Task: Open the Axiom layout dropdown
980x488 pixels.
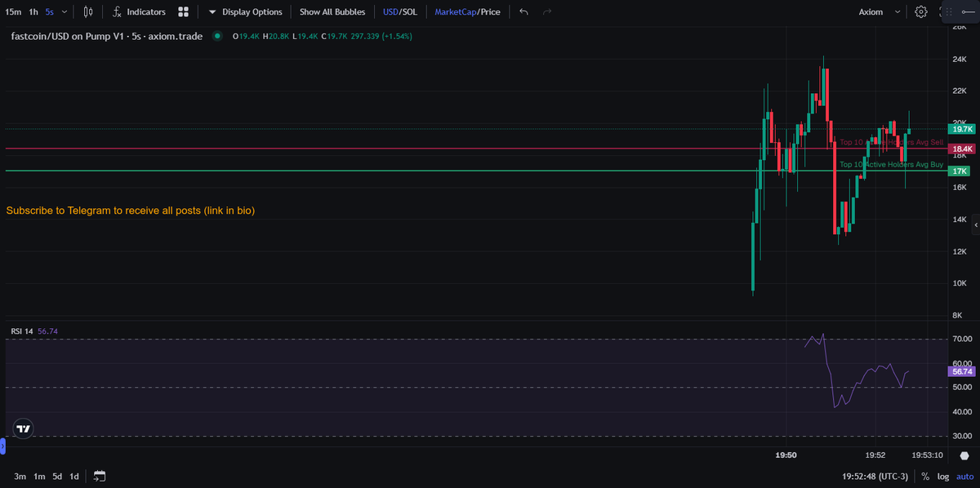Action: (880, 11)
